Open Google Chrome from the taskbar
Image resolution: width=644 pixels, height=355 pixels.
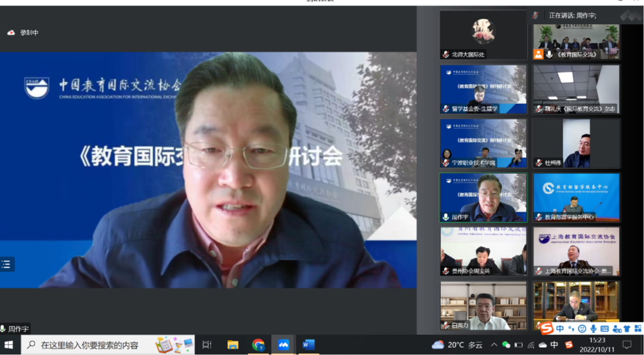point(258,345)
